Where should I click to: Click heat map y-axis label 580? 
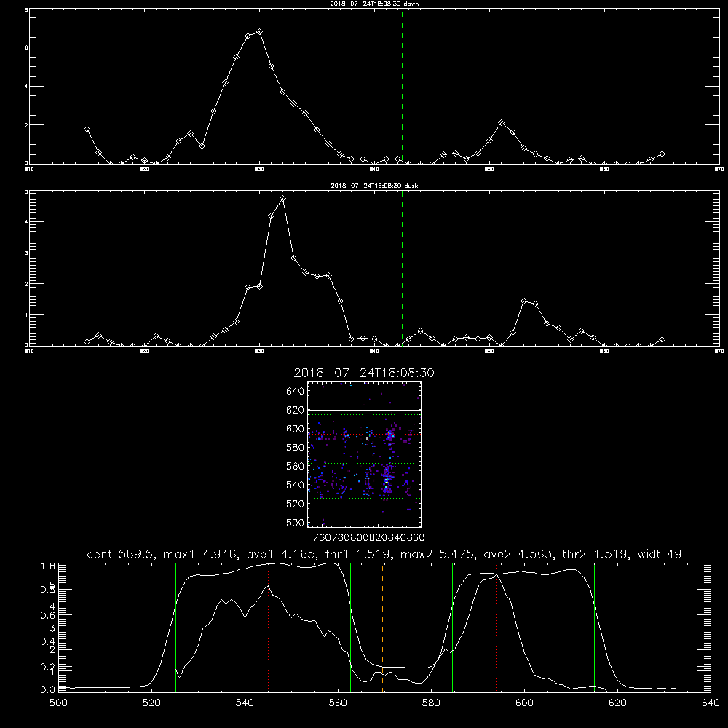click(x=296, y=448)
